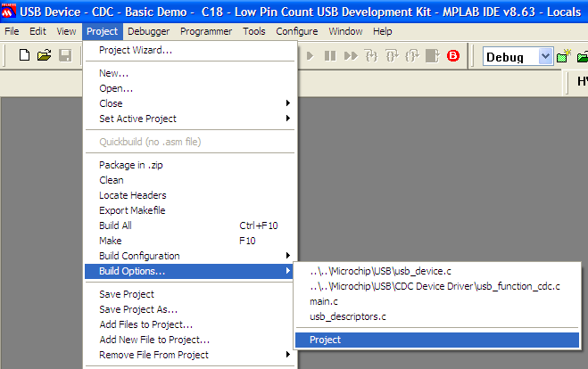Click the New File toolbar icon

coord(24,55)
